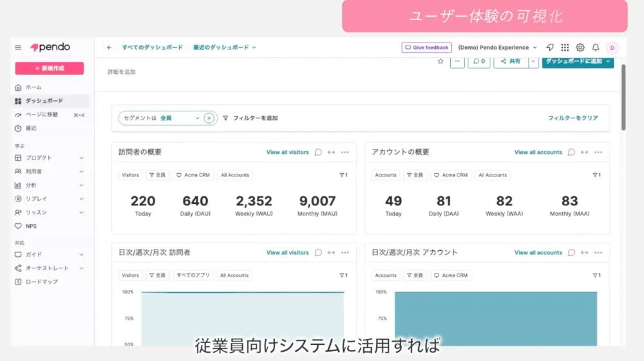644x361 pixels.
Task: Open NPS in sidebar
Action: click(x=50, y=226)
